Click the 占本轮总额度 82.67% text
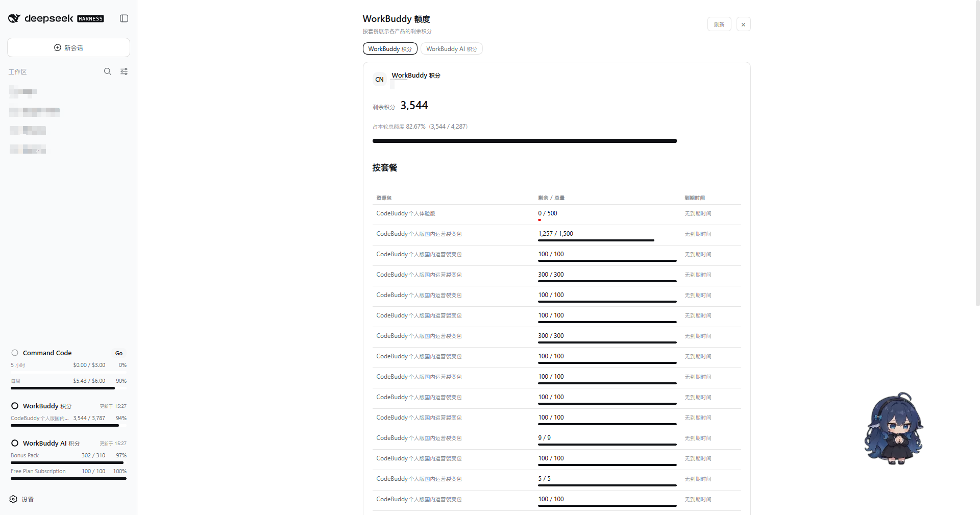This screenshot has width=980, height=515. 399,127
